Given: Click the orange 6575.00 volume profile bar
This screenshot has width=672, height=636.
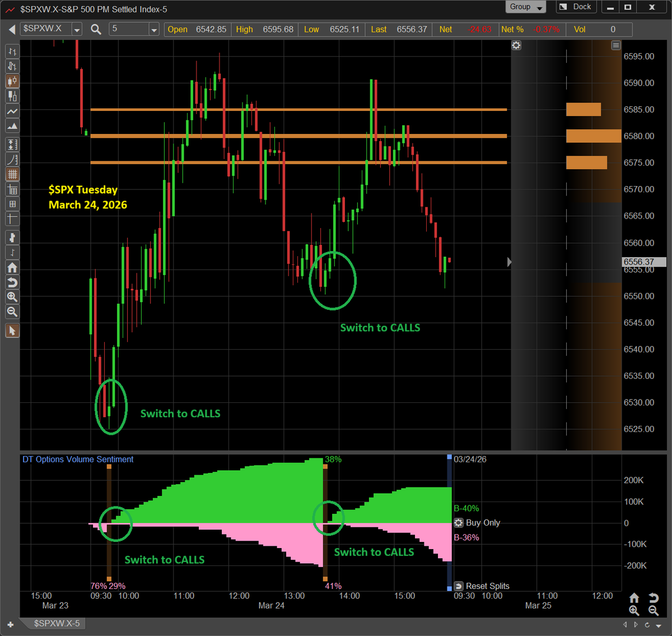Looking at the screenshot, I should 586,163.
